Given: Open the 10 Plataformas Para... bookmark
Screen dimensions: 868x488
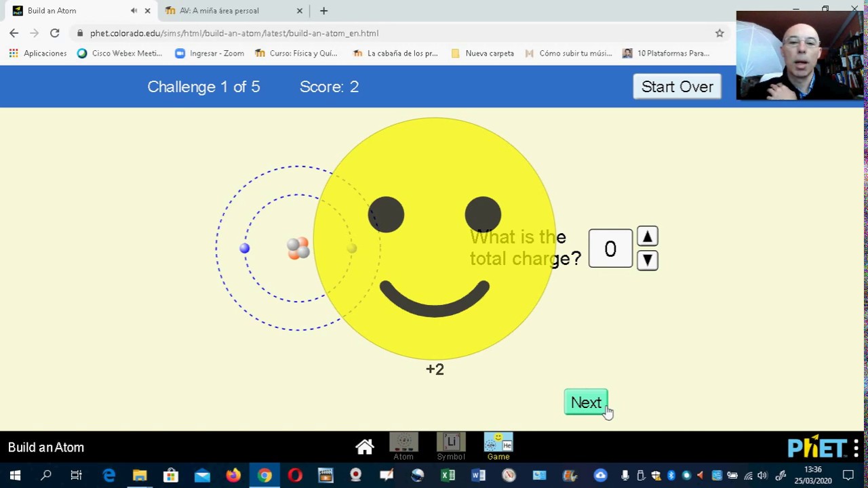Looking at the screenshot, I should tap(666, 53).
